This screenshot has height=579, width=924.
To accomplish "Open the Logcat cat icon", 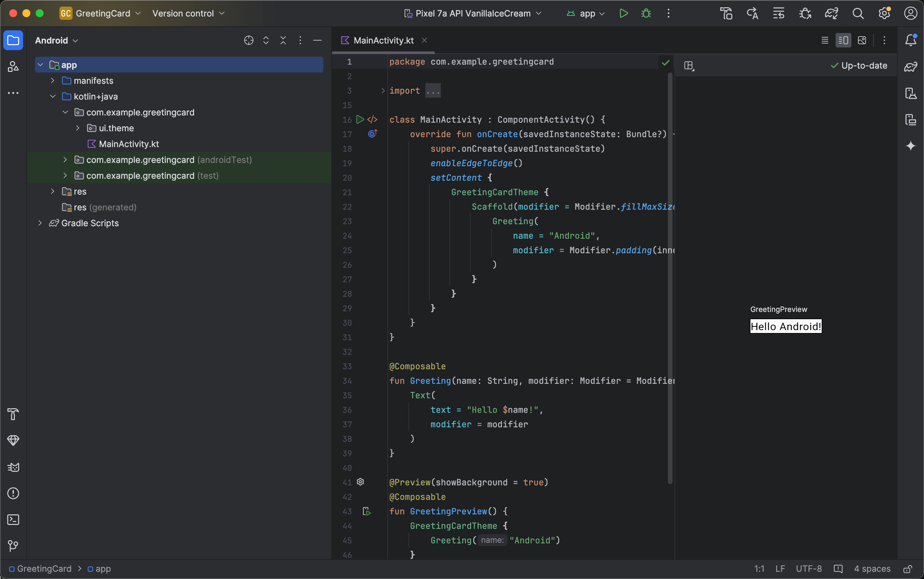I will tap(13, 467).
